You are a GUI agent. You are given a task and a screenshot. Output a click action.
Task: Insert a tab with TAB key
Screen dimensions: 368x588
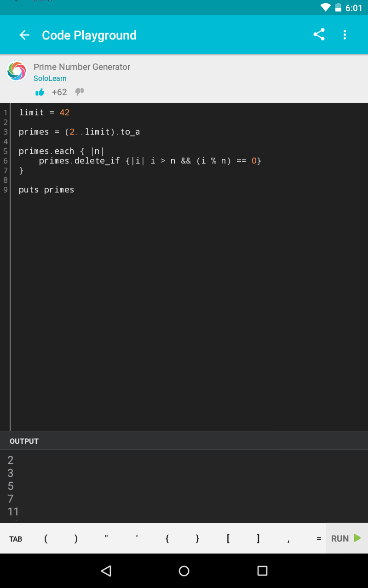(16, 539)
